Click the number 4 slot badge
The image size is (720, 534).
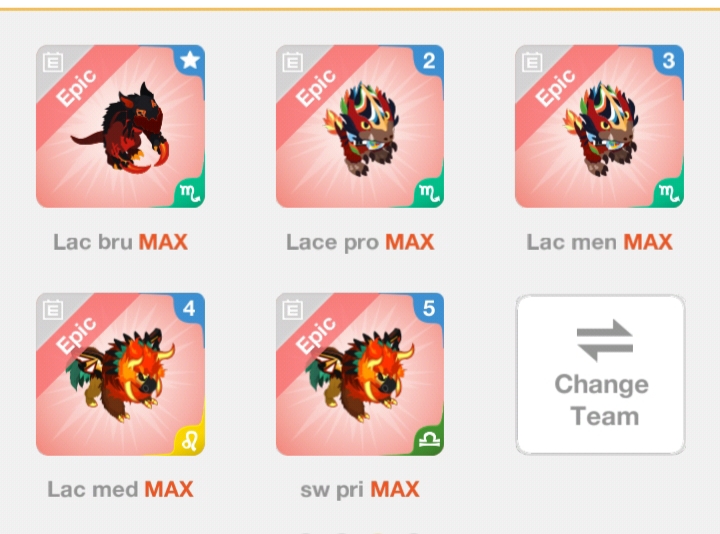tap(189, 308)
